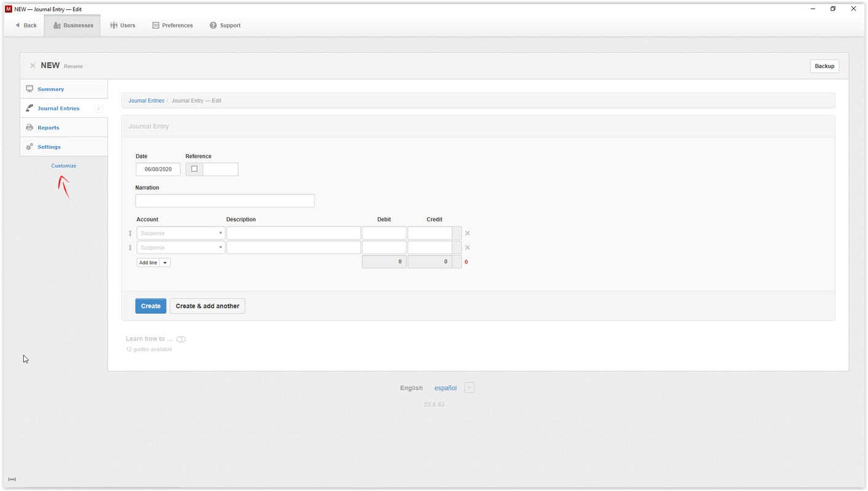Click the first row reorder handle
This screenshot has width=868, height=491.
130,233
